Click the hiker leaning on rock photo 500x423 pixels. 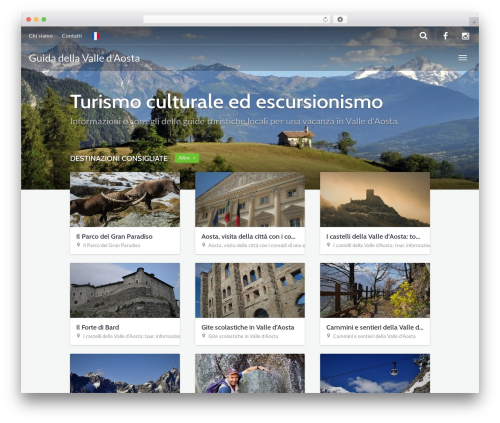point(250,373)
